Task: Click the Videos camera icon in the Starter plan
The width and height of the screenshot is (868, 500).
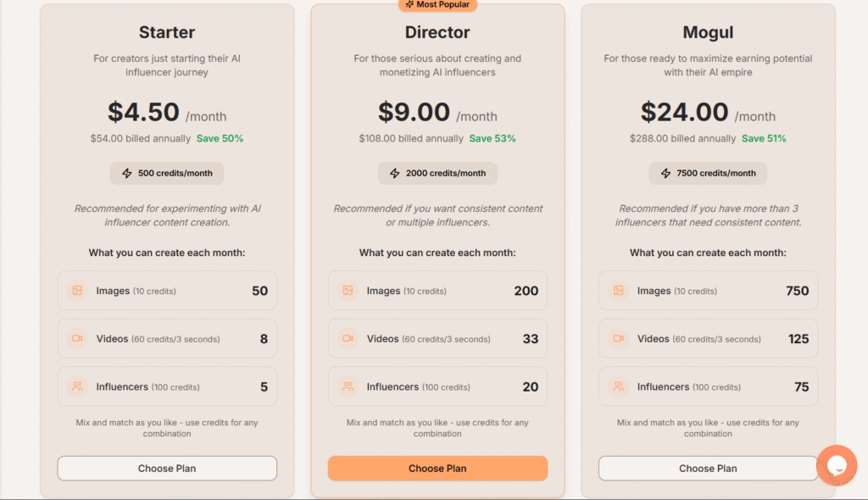Action: pos(75,337)
